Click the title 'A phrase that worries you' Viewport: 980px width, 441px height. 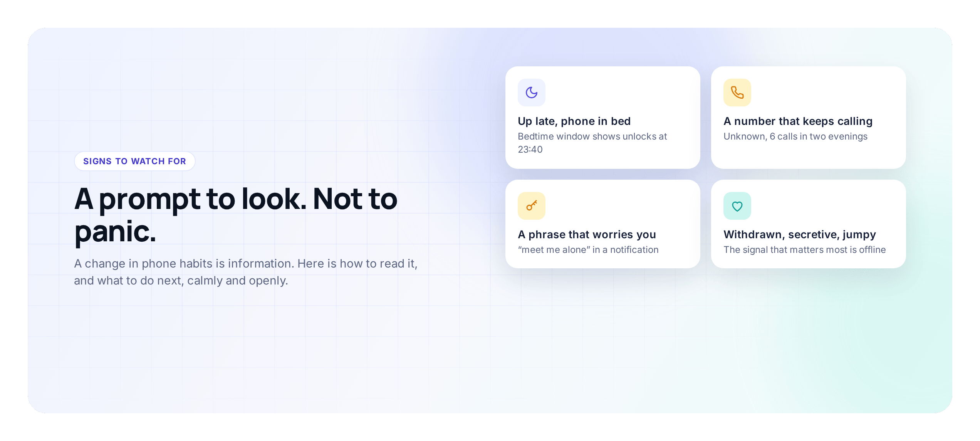click(587, 234)
